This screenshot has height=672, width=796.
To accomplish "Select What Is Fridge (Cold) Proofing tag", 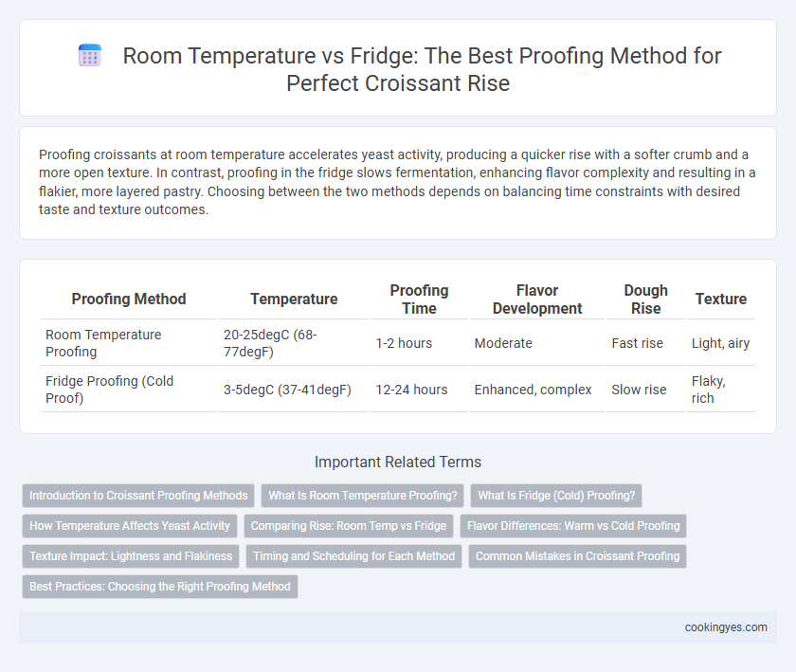I will [556, 496].
